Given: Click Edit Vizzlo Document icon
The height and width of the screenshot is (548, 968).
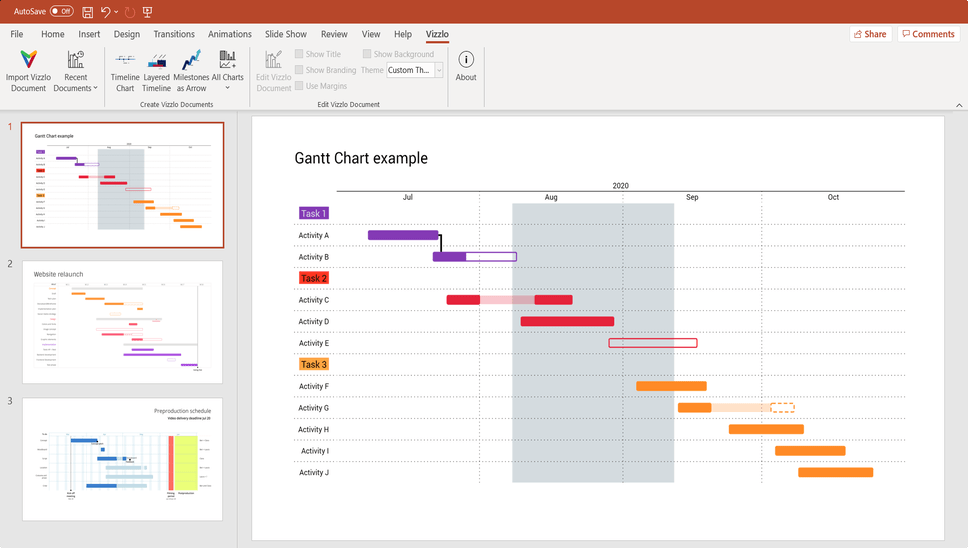Looking at the screenshot, I should (273, 59).
